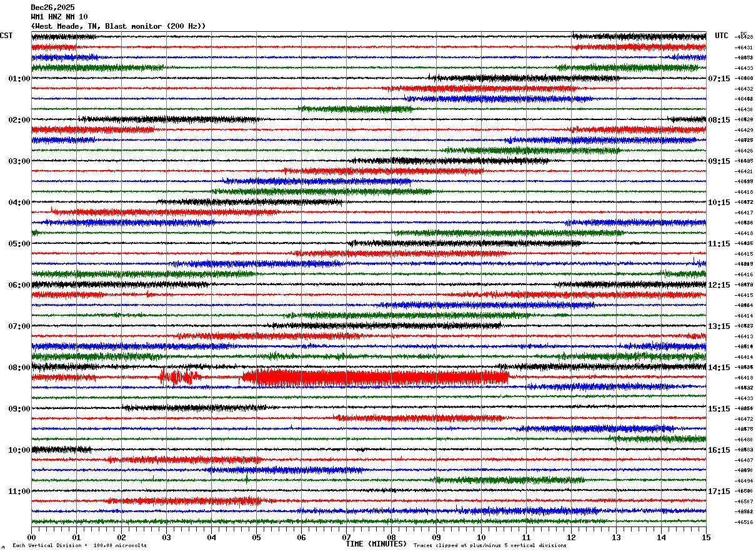Viewport: 756px width, 554px height.
Task: Click the DC offset value -46516
Action: pyautogui.click(x=745, y=522)
